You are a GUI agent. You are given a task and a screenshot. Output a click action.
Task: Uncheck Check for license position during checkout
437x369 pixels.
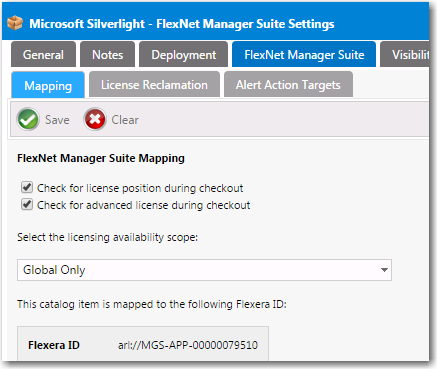coord(27,187)
